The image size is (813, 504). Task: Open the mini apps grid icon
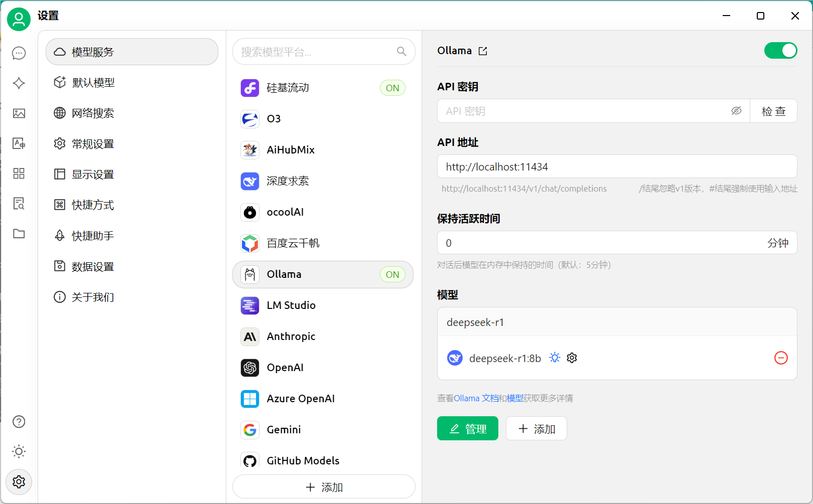coord(19,174)
